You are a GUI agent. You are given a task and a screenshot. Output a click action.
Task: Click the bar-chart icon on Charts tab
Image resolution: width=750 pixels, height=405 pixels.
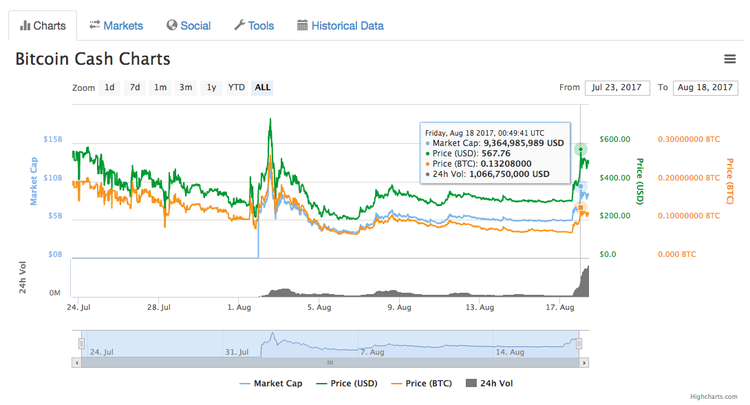(25, 26)
